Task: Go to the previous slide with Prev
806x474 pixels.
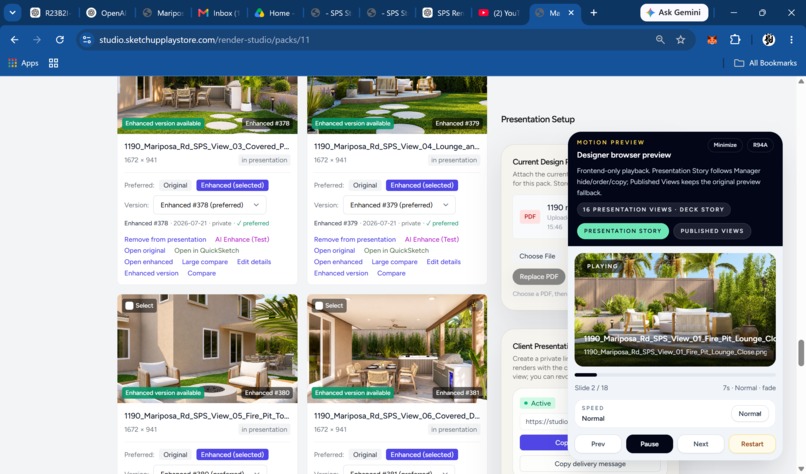Action: tap(598, 444)
